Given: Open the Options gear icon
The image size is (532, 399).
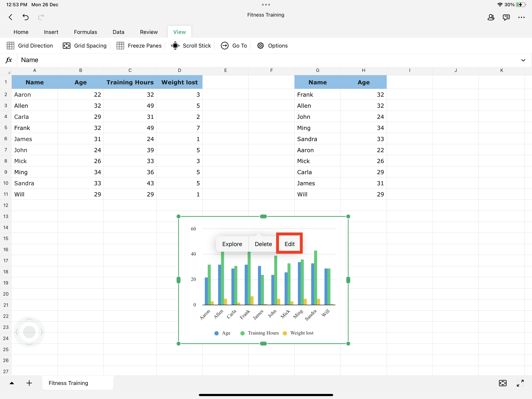Looking at the screenshot, I should click(261, 46).
